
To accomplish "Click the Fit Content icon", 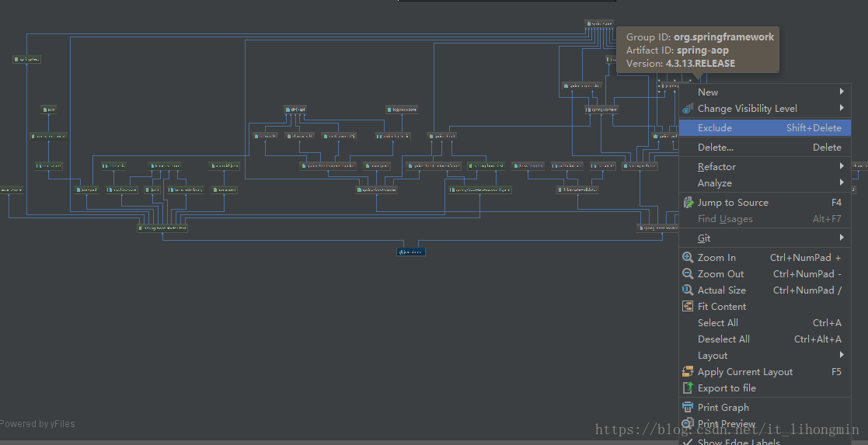I will click(x=687, y=307).
